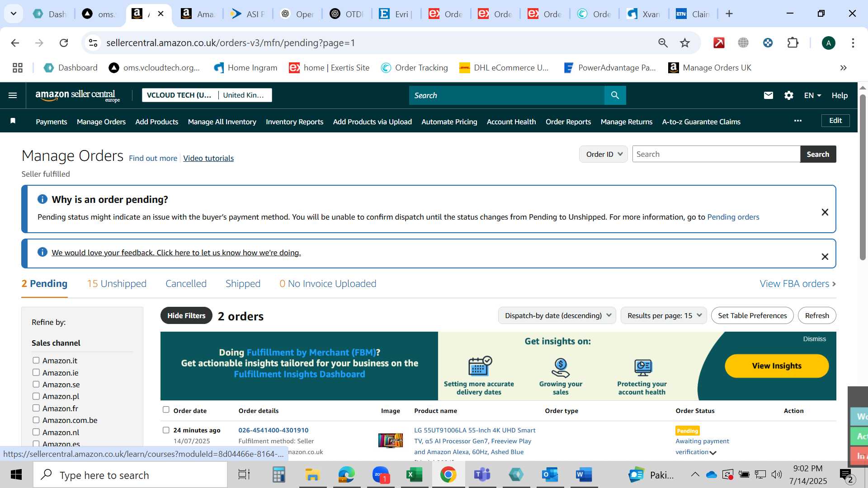
Task: Open Microsoft Teams from the taskbar
Action: [482, 475]
